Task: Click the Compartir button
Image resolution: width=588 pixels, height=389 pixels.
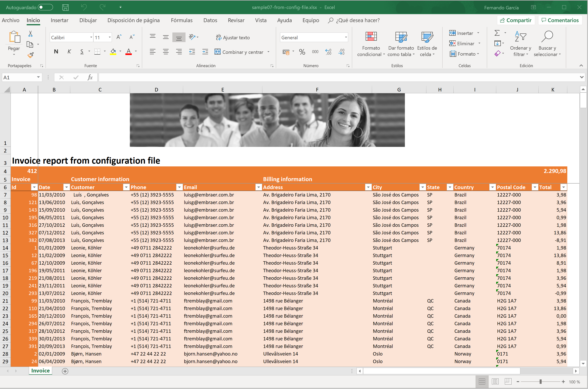Action: pyautogui.click(x=516, y=20)
